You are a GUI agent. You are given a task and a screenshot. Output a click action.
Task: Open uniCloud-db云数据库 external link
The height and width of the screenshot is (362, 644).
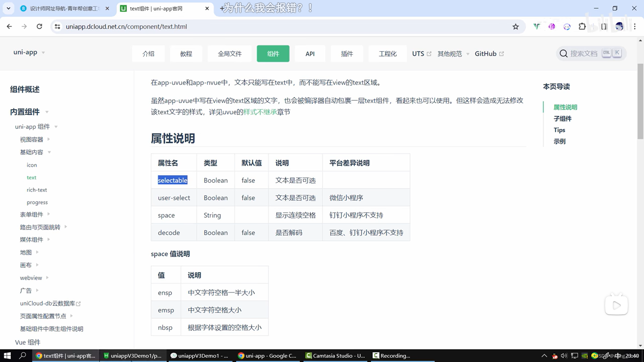click(x=50, y=303)
